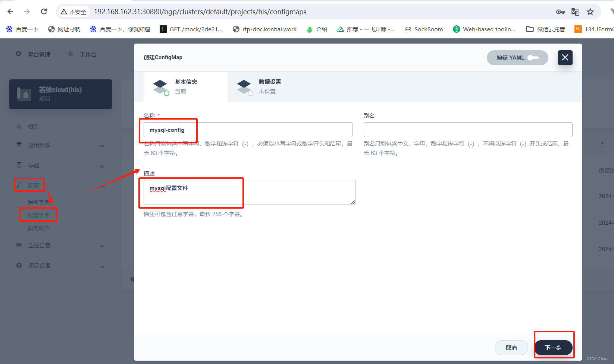
Task: Open the 若依cloud(his) project icon
Action: [25, 94]
